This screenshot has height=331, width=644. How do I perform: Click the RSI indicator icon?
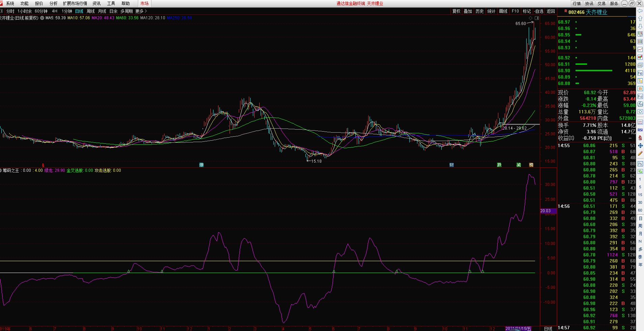coord(640,130)
